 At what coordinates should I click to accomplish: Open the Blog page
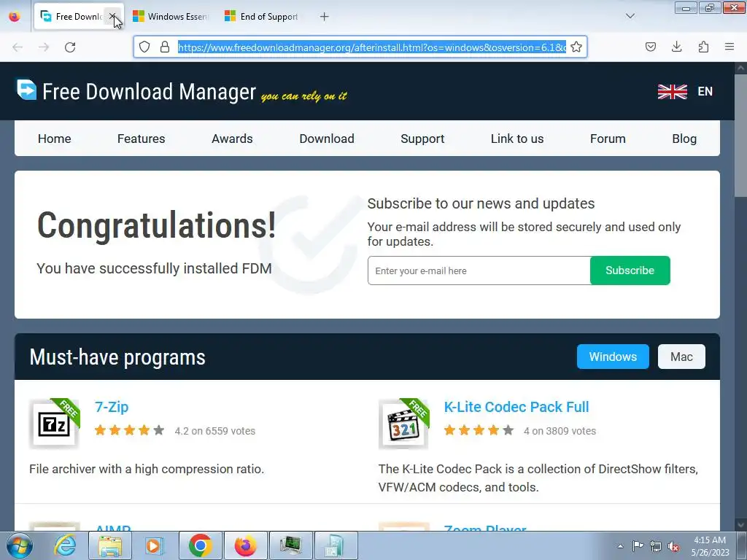[684, 139]
